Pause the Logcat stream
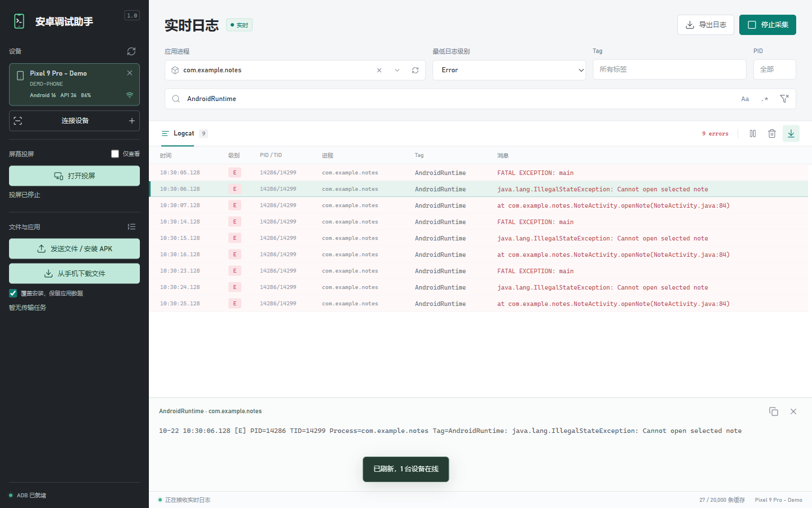The height and width of the screenshot is (508, 812). pyautogui.click(x=753, y=134)
